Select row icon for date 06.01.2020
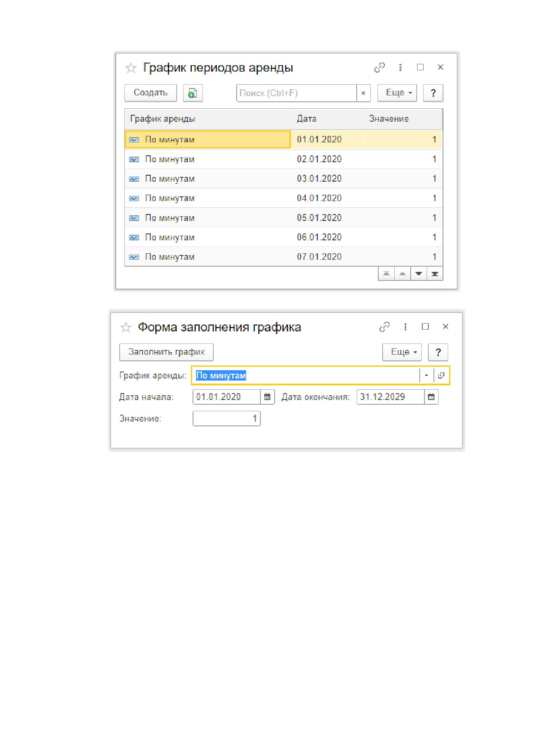The height and width of the screenshot is (756, 535). (x=134, y=238)
